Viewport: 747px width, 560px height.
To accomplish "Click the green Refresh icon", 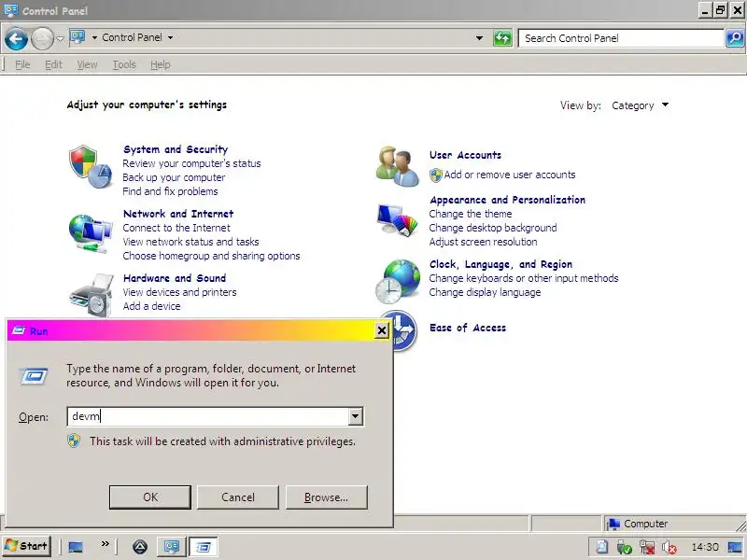I will [x=502, y=38].
